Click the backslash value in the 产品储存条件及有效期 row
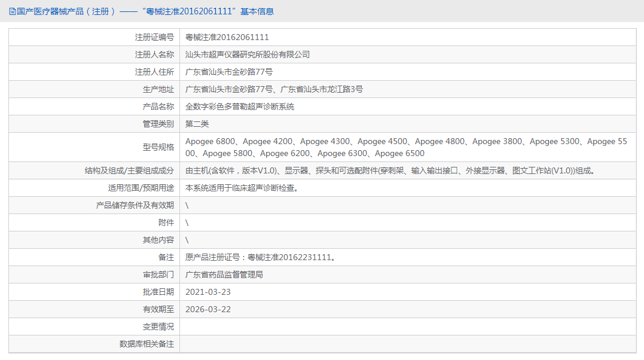The width and height of the screenshot is (644, 360). pyautogui.click(x=187, y=206)
